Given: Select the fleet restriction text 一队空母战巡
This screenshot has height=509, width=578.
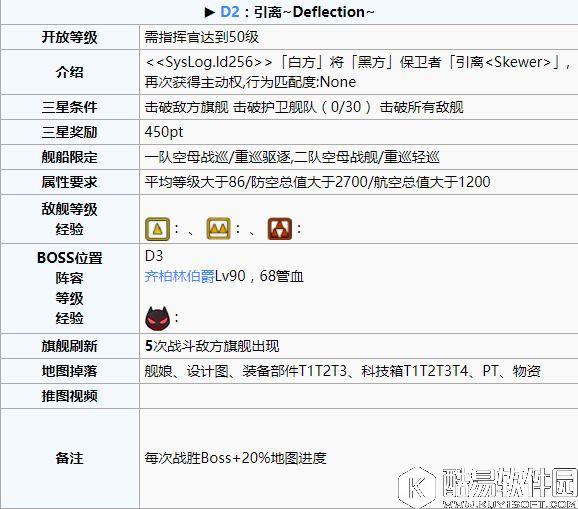Looking at the screenshot, I should tap(186, 157).
